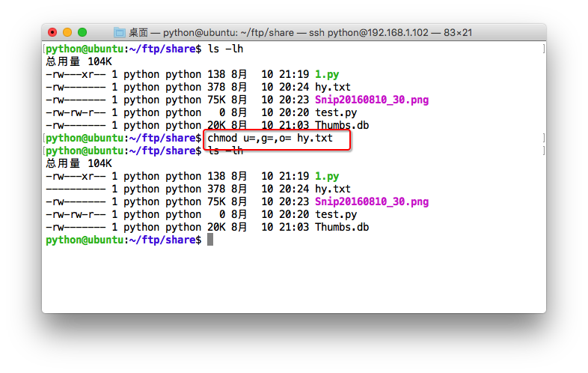This screenshot has width=588, height=373.
Task: Click Thumbs.db in the second ls listing
Action: tap(342, 227)
